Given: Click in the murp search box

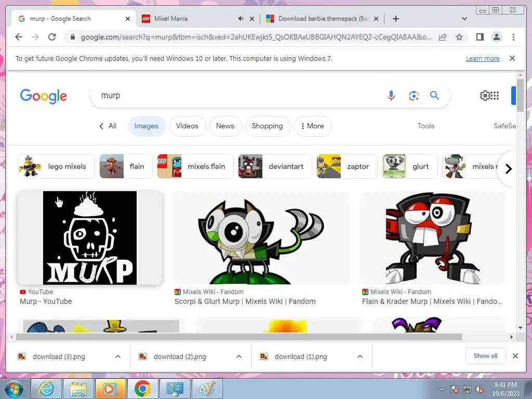Looking at the screenshot, I should coord(237,96).
